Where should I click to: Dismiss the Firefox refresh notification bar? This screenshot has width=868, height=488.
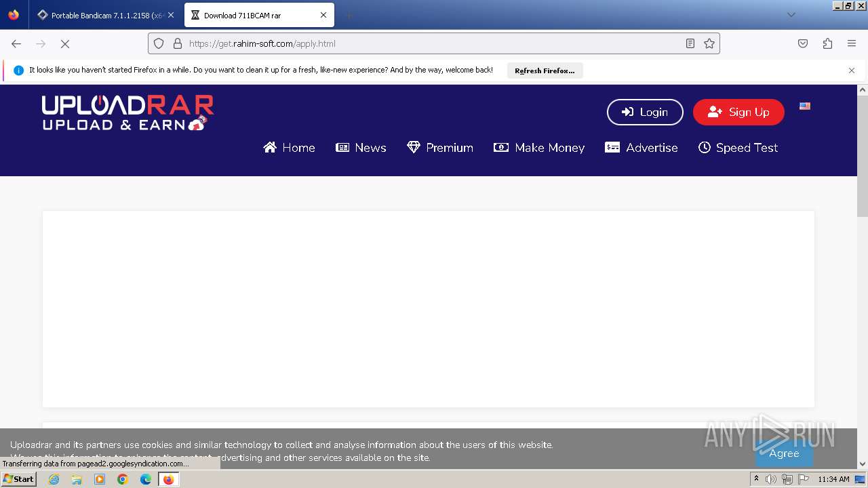pyautogui.click(x=852, y=70)
